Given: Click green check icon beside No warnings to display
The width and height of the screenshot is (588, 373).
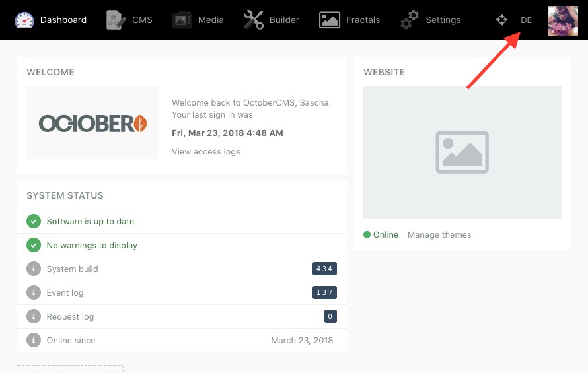Looking at the screenshot, I should pos(34,245).
